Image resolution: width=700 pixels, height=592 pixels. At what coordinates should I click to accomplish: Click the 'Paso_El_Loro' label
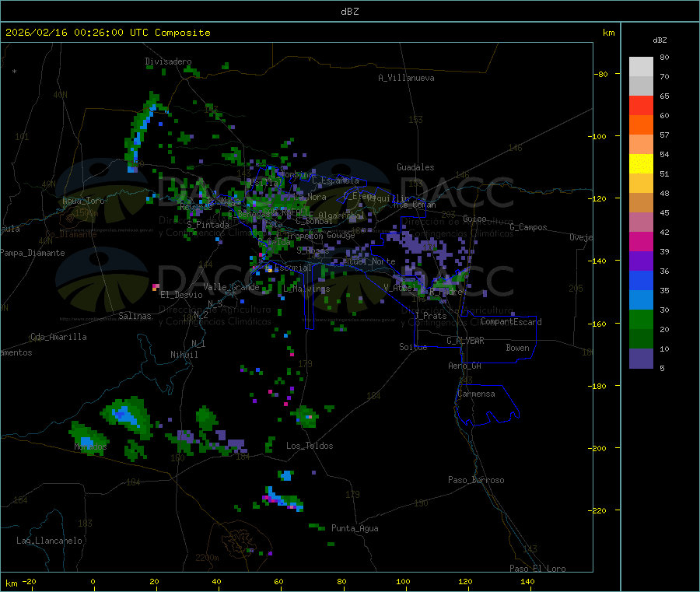coord(538,569)
